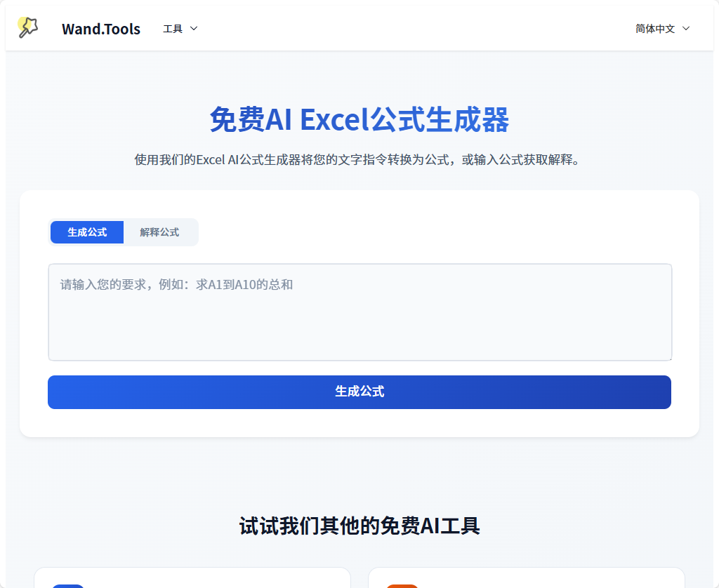719x588 pixels.
Task: Click the 试试我们其他的免费AI工具 heading
Action: pos(359,526)
